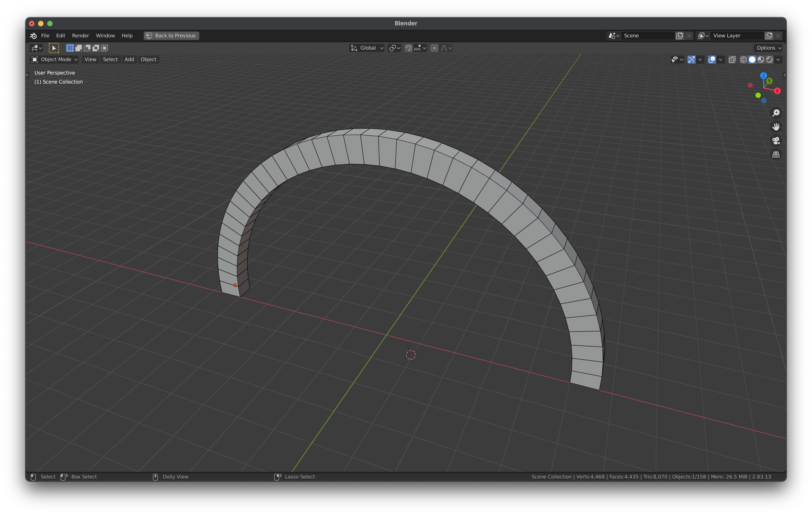
Task: Toggle proportional editing
Action: pyautogui.click(x=434, y=48)
